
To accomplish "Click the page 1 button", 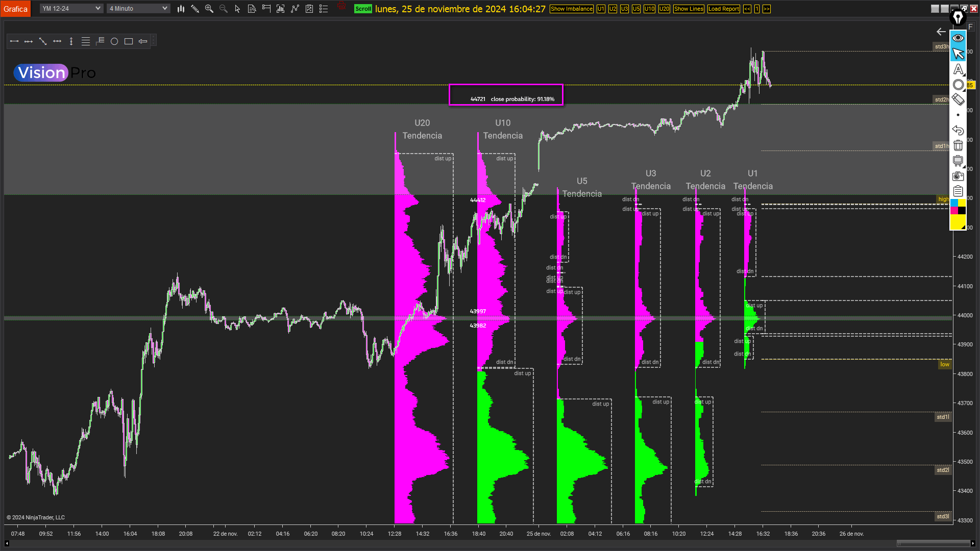I will pos(757,9).
